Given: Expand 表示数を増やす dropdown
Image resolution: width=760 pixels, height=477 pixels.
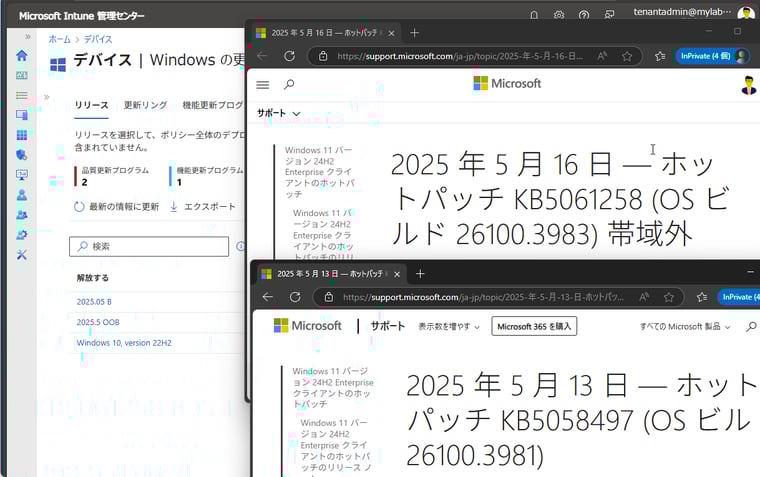Looking at the screenshot, I should coord(449,327).
